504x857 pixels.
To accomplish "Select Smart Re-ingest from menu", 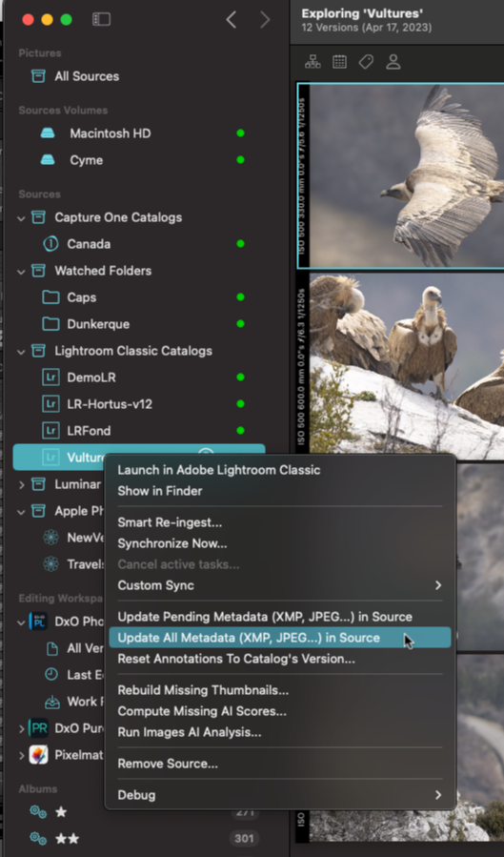I will tap(280, 522).
